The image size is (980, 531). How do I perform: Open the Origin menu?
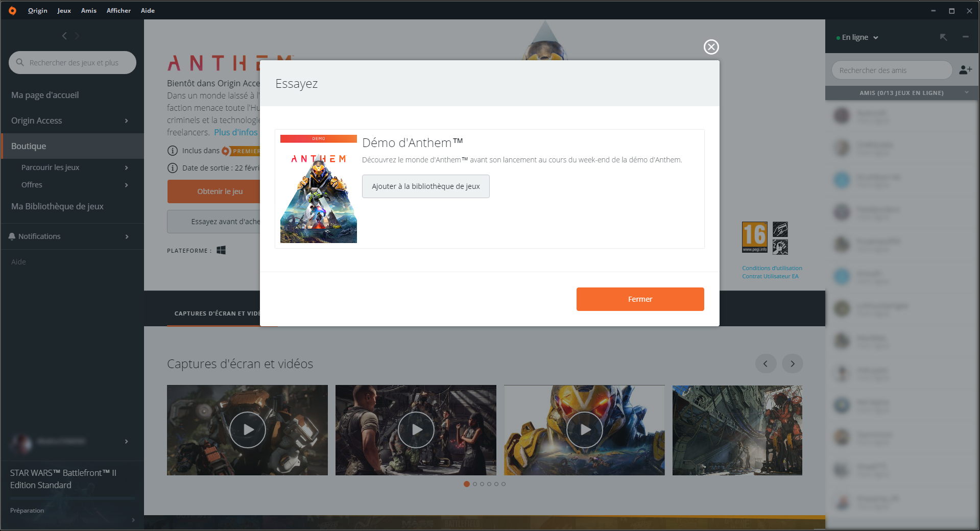tap(38, 10)
